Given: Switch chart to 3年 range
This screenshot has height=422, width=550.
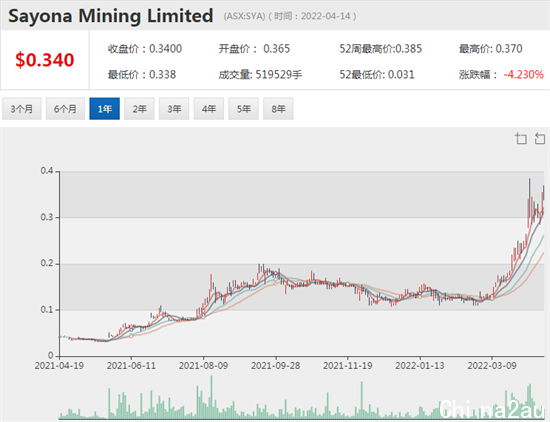Looking at the screenshot, I should point(174,109).
